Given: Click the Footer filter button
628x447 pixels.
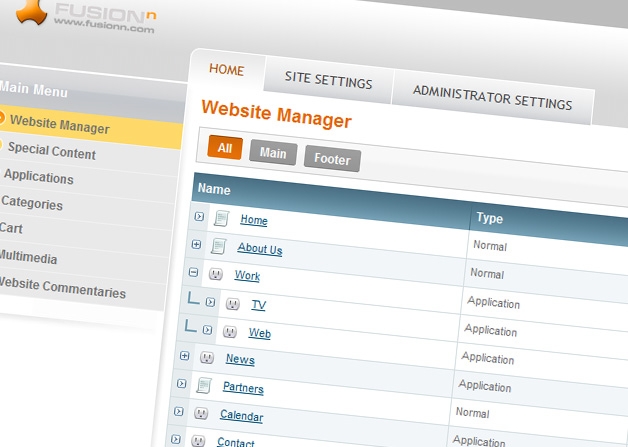Looking at the screenshot, I should coord(332,159).
